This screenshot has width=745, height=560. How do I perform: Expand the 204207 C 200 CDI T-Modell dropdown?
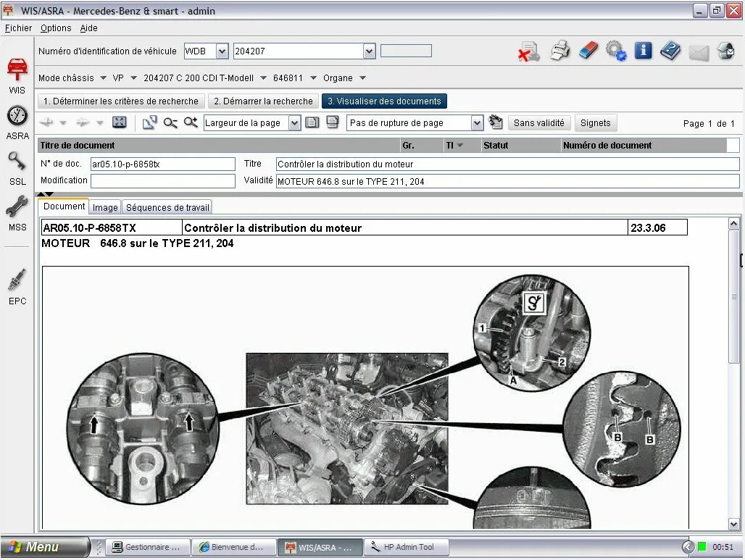pos(263,78)
